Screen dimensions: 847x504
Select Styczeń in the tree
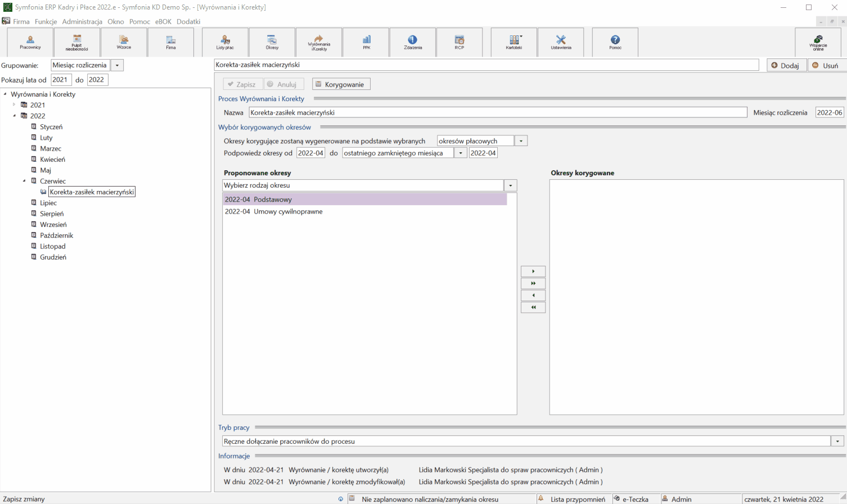(51, 127)
